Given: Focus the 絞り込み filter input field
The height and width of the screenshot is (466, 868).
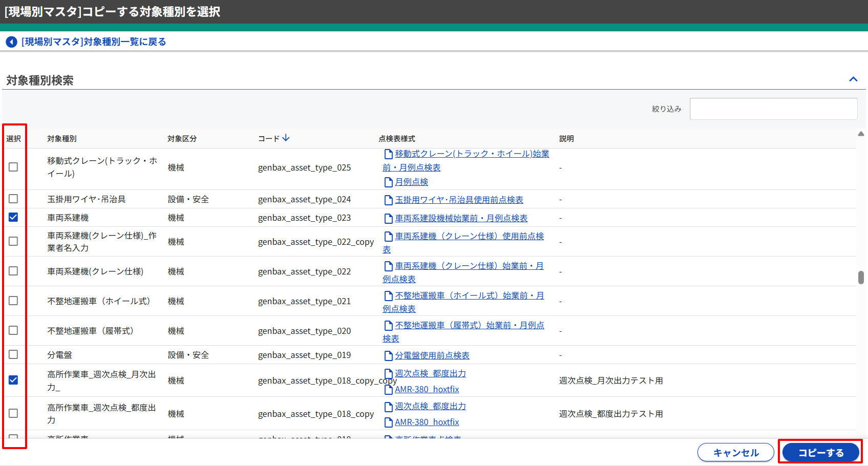Looking at the screenshot, I should (773, 109).
